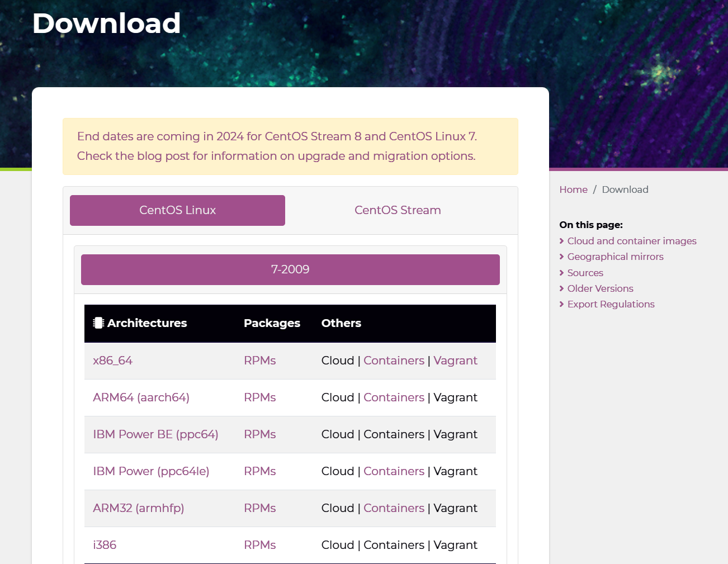The height and width of the screenshot is (564, 728).
Task: Open the x86_64 architecture link
Action: [x=112, y=361]
